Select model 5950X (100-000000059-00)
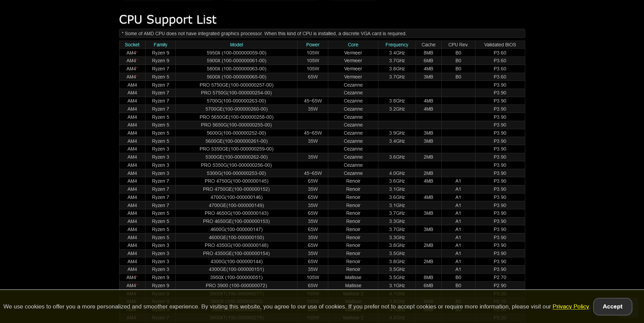This screenshot has height=323, width=644. pyautogui.click(x=237, y=53)
